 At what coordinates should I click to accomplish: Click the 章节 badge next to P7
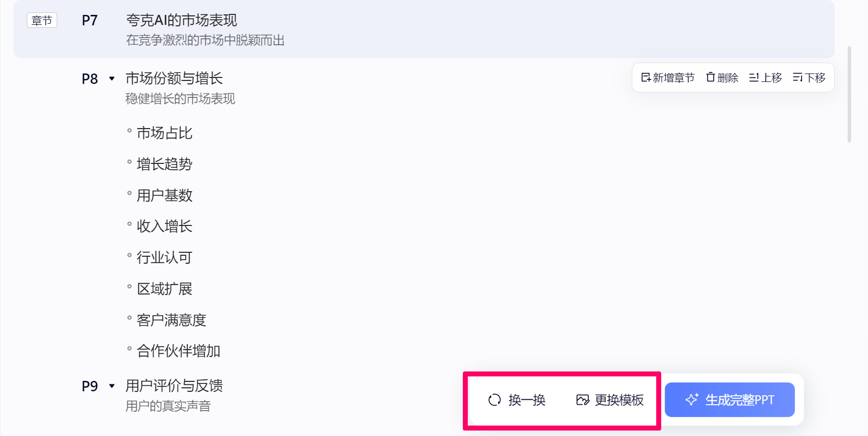42,20
